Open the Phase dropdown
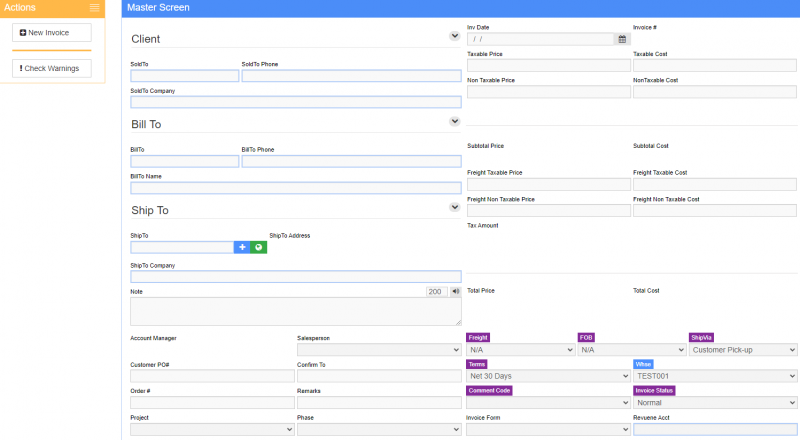The width and height of the screenshot is (800, 440). (x=379, y=429)
